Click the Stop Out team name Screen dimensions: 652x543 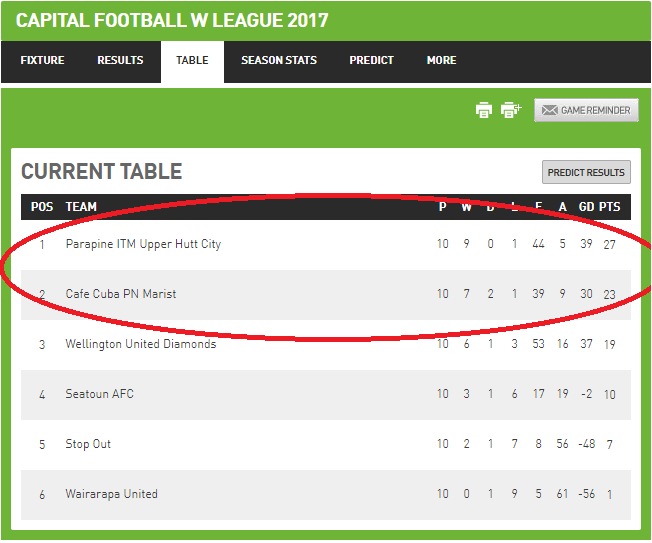88,444
